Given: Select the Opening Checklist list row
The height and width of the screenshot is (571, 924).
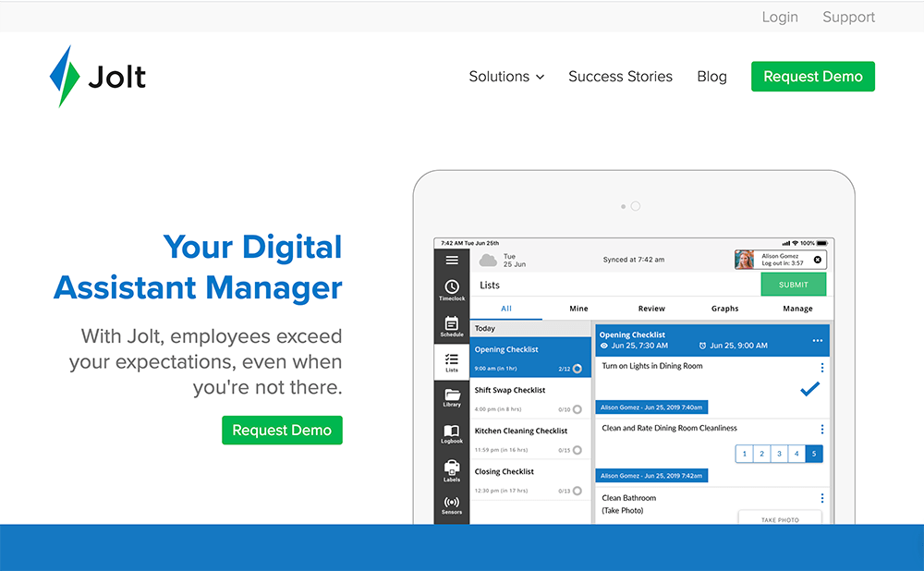Looking at the screenshot, I should [x=530, y=358].
